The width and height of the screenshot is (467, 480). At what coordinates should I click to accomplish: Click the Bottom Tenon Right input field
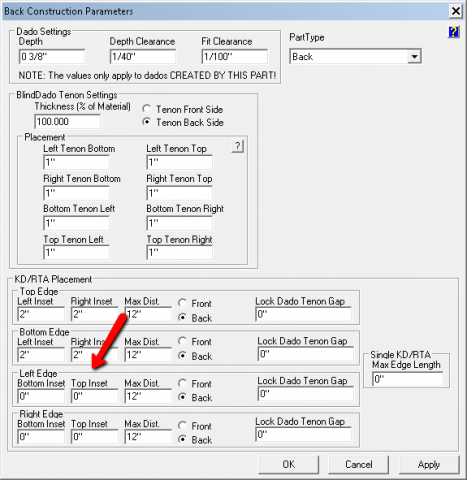pos(179,223)
